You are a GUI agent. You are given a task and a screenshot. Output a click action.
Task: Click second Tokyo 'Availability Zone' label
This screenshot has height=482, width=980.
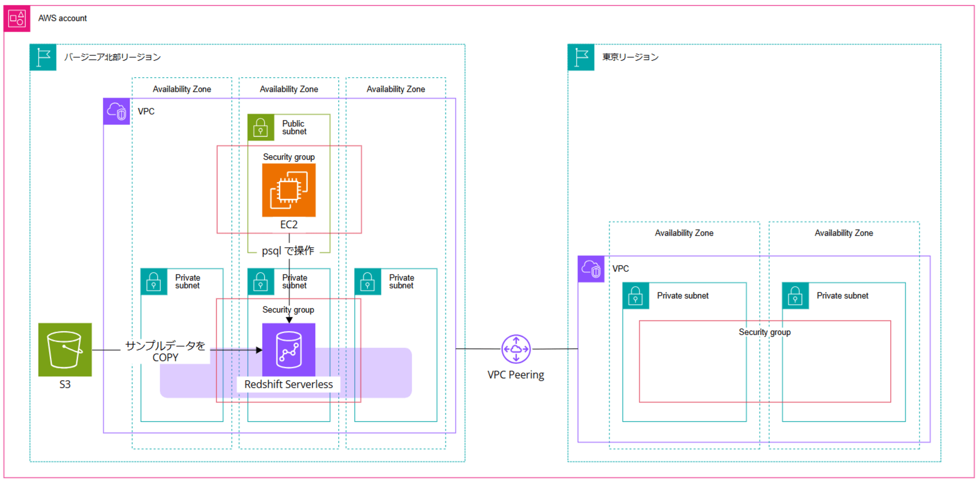click(844, 233)
